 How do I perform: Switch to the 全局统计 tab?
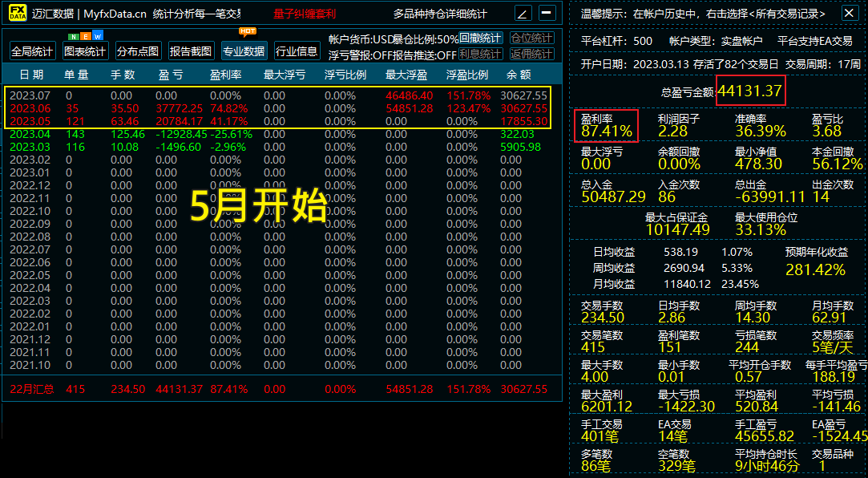pyautogui.click(x=35, y=50)
